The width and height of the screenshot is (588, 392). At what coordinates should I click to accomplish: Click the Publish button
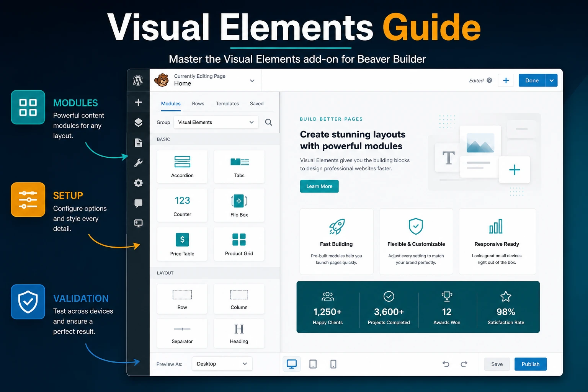[531, 364]
